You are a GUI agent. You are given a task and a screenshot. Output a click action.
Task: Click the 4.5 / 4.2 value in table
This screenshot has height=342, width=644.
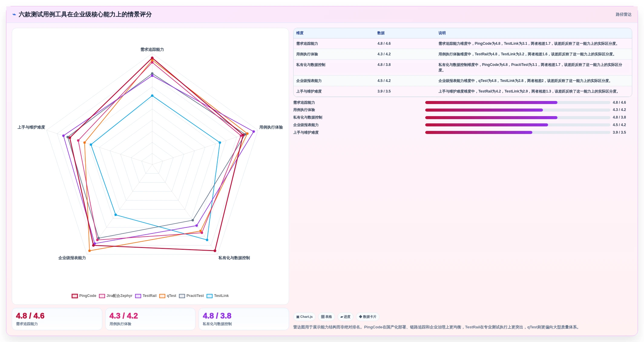[384, 81]
